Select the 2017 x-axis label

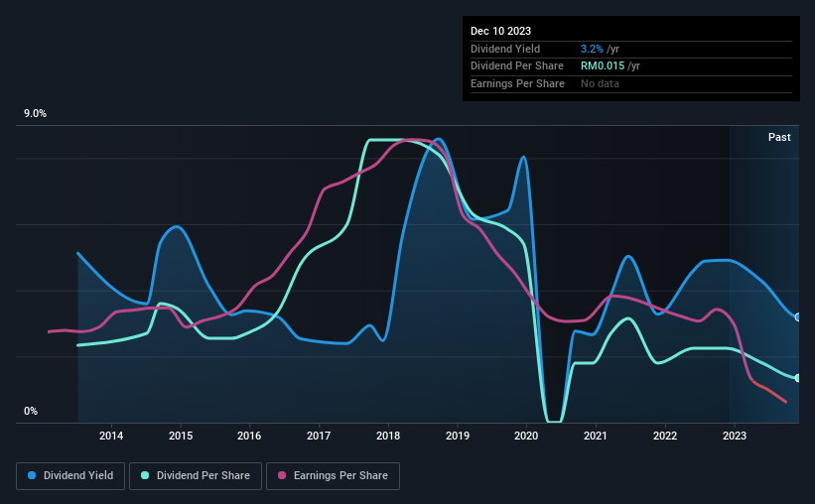coord(319,436)
